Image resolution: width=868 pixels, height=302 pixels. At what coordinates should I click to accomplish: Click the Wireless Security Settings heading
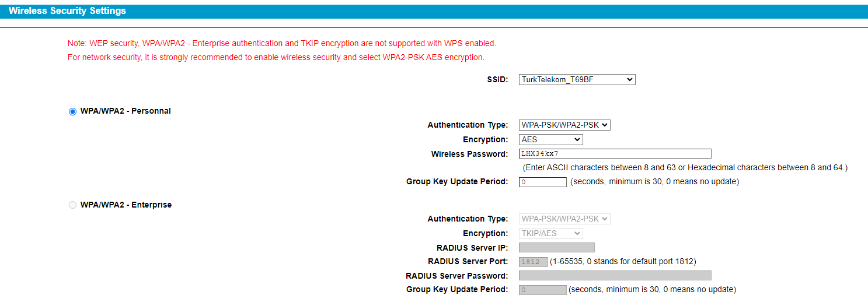pyautogui.click(x=67, y=11)
